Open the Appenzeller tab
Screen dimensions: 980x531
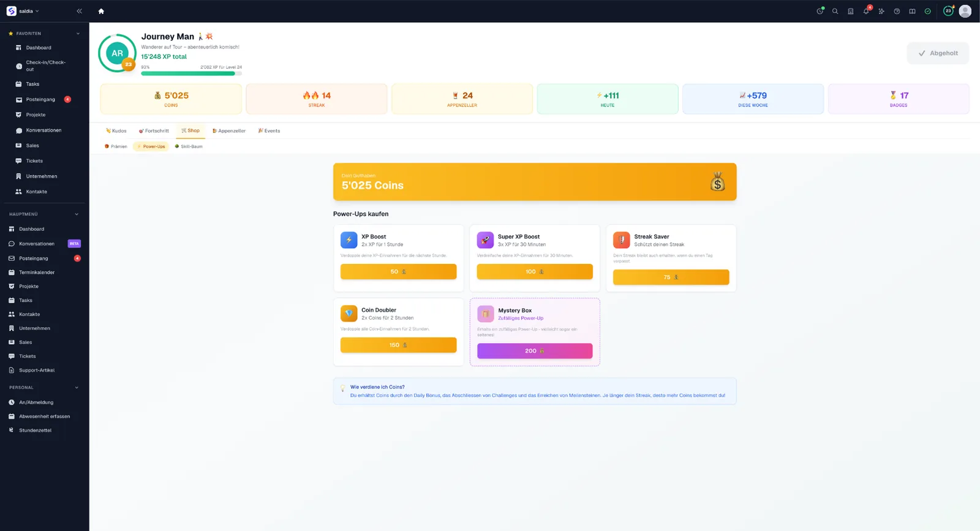[x=229, y=130]
